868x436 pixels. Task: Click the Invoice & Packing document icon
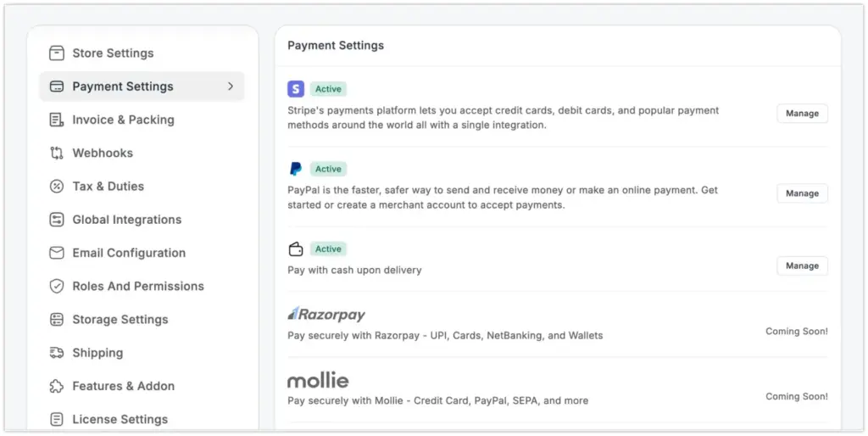57,120
